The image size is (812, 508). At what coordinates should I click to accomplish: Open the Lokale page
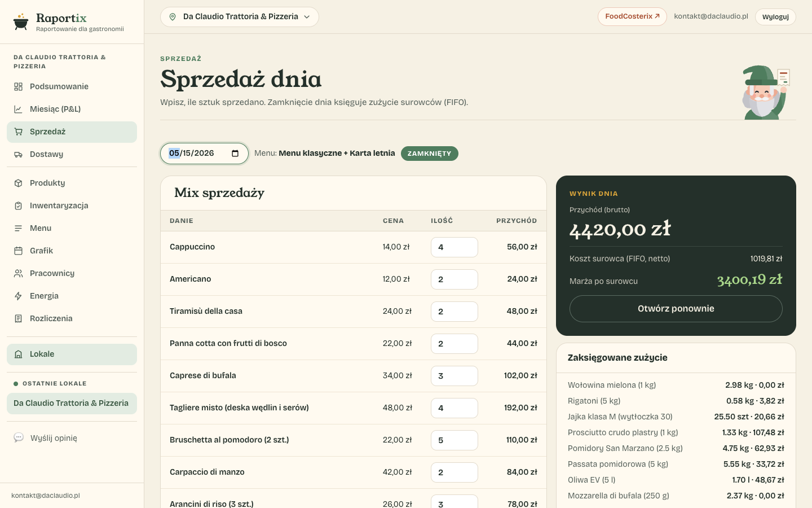tap(72, 354)
